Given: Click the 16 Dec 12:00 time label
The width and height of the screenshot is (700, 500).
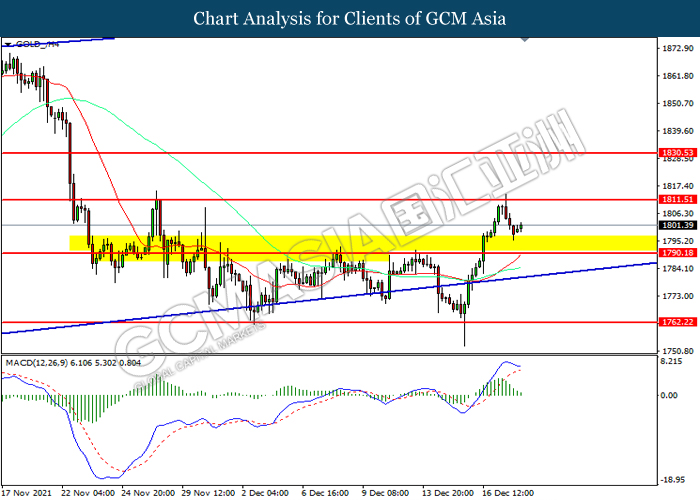Looking at the screenshot, I should [x=508, y=493].
